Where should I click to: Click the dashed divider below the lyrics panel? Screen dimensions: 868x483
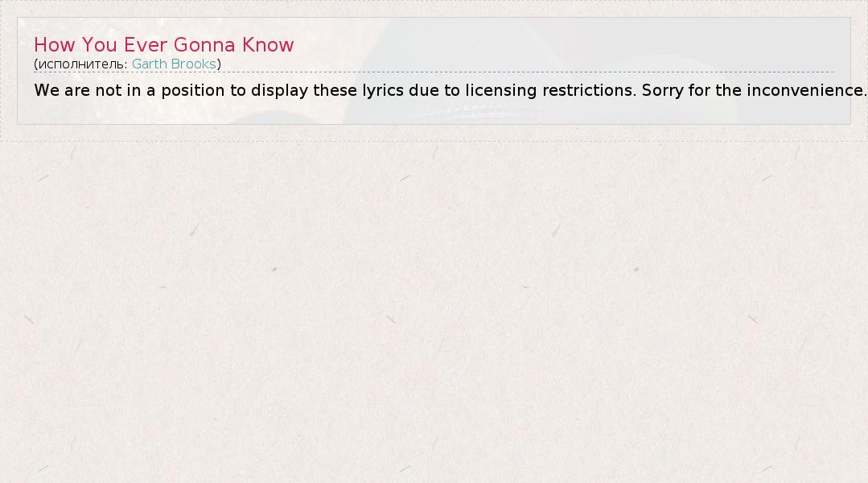(434, 142)
